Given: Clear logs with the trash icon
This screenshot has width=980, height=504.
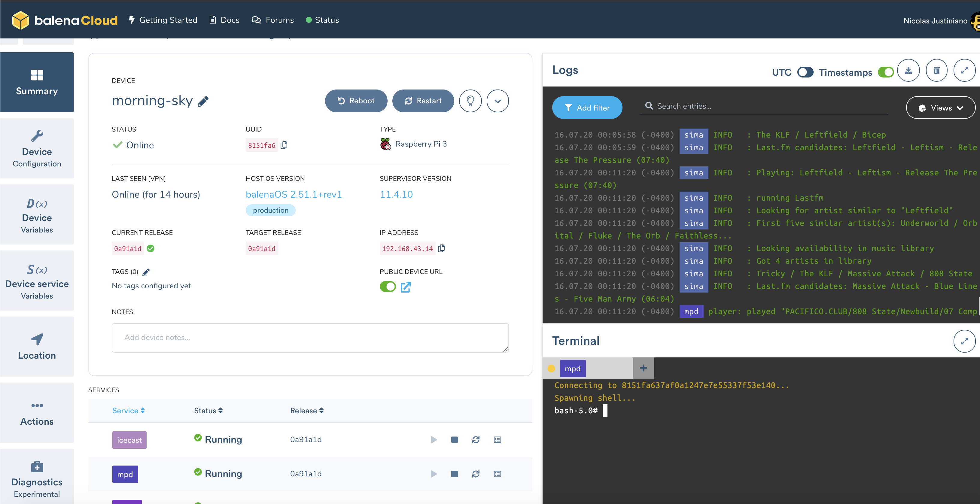Looking at the screenshot, I should coord(936,71).
